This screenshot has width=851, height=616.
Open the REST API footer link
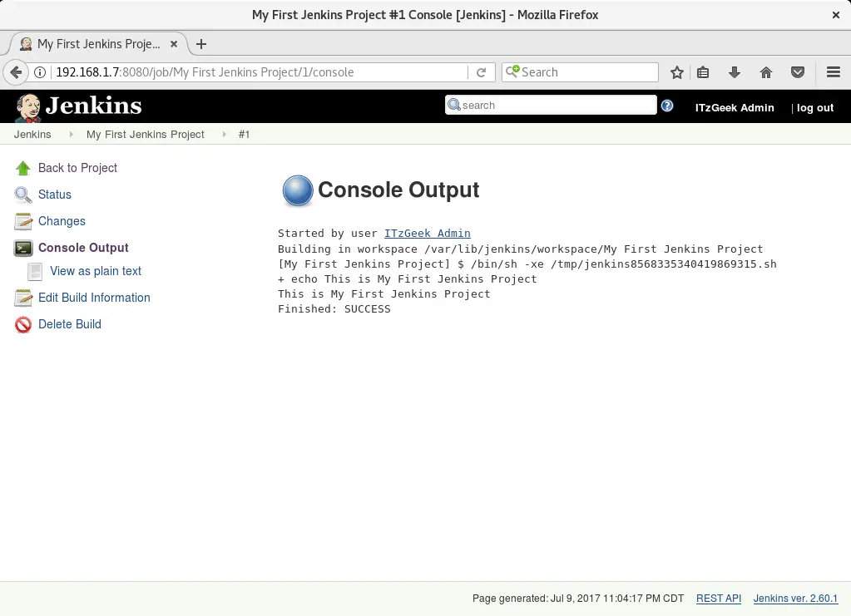[719, 598]
